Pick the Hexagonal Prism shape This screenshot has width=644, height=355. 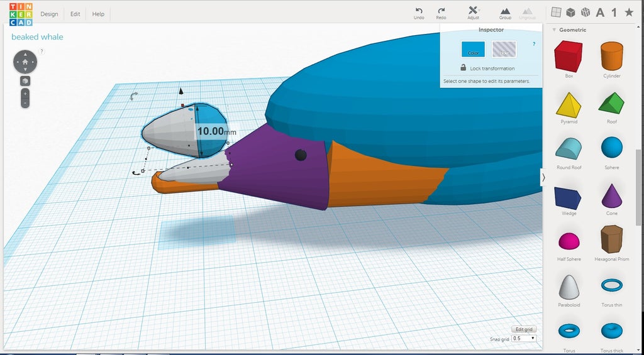click(x=611, y=239)
